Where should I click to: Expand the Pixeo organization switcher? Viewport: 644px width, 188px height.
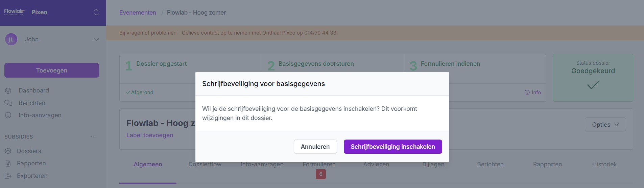pyautogui.click(x=96, y=12)
